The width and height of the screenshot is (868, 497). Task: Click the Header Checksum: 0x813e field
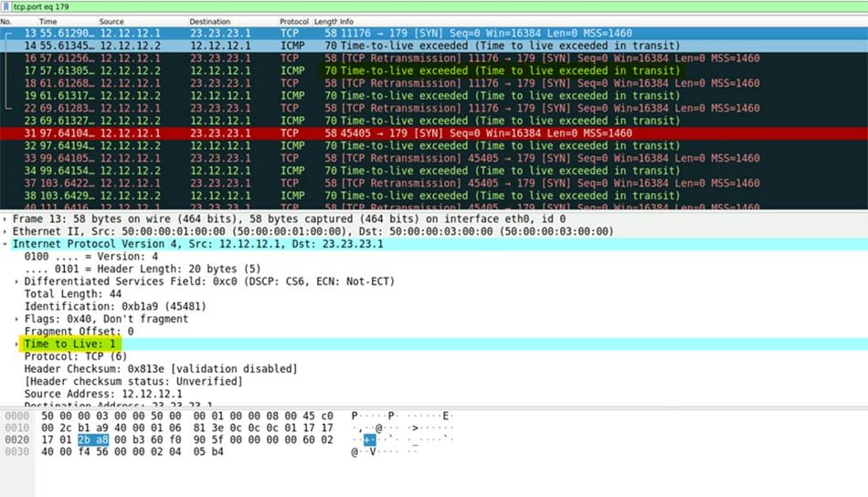point(160,368)
